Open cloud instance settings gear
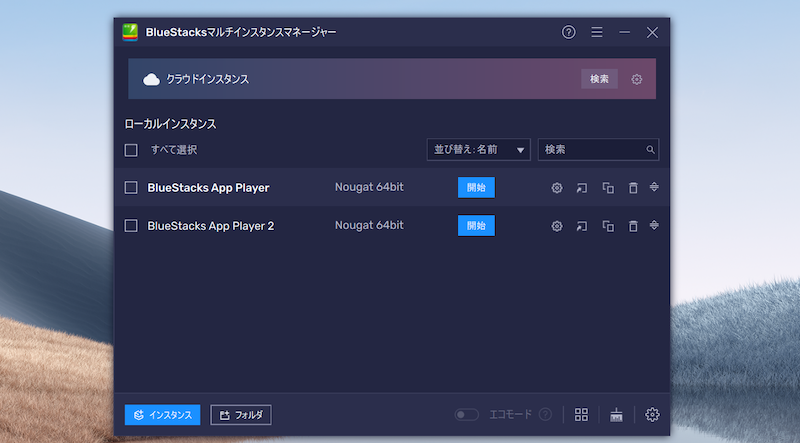 coord(637,79)
